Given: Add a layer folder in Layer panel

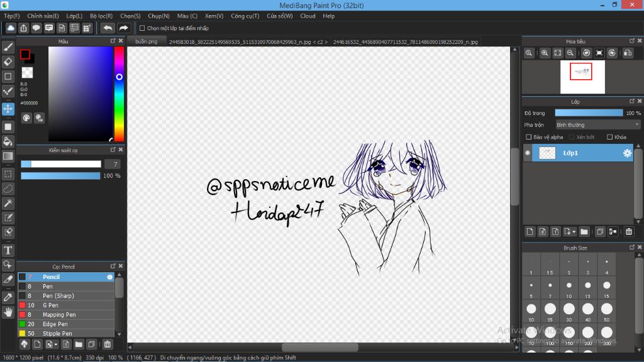Looking at the screenshot, I should (x=584, y=232).
